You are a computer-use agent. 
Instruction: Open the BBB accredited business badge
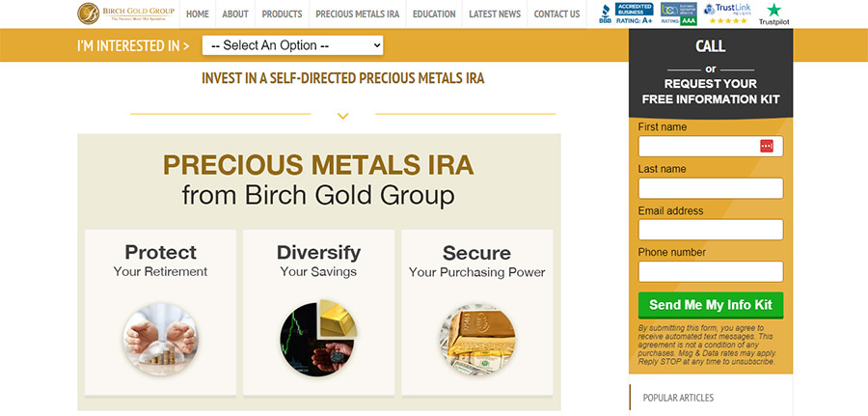(626, 14)
